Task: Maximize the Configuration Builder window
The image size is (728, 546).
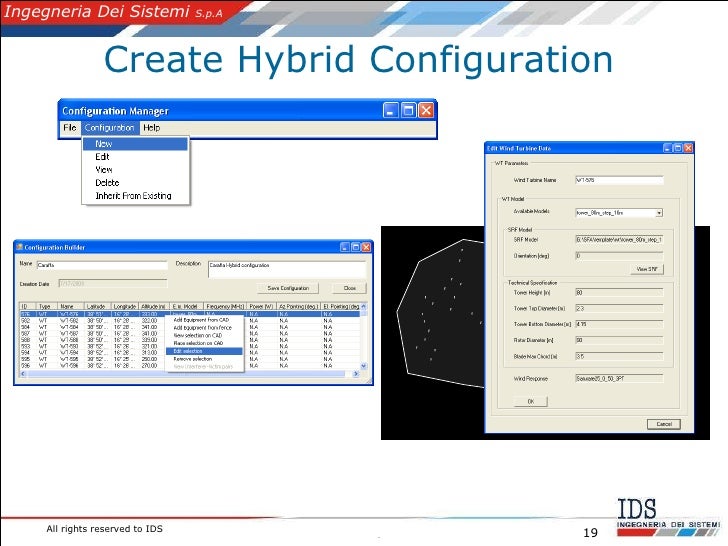Action: 355,247
